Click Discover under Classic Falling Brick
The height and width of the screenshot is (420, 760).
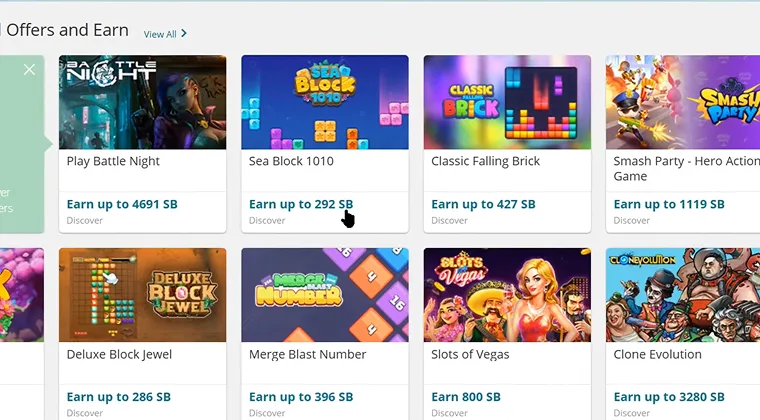(449, 220)
